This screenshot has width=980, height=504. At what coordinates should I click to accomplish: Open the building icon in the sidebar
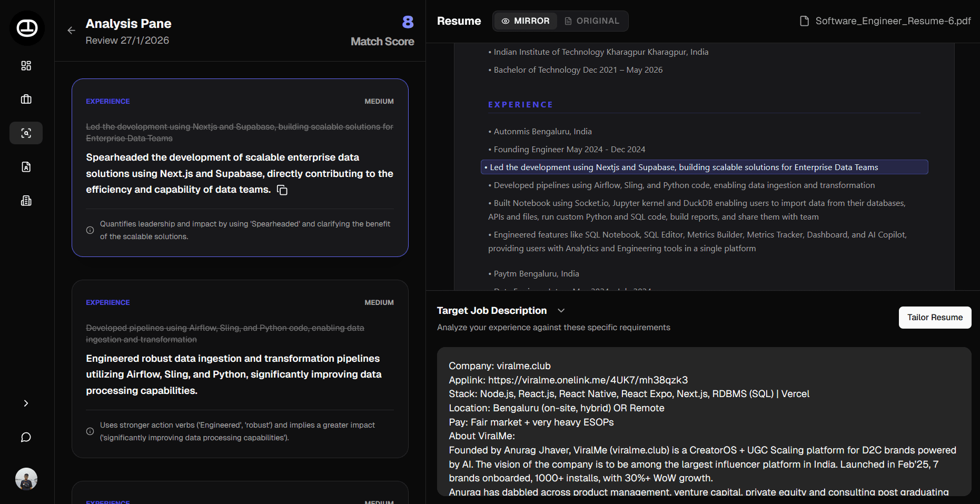[x=26, y=201]
